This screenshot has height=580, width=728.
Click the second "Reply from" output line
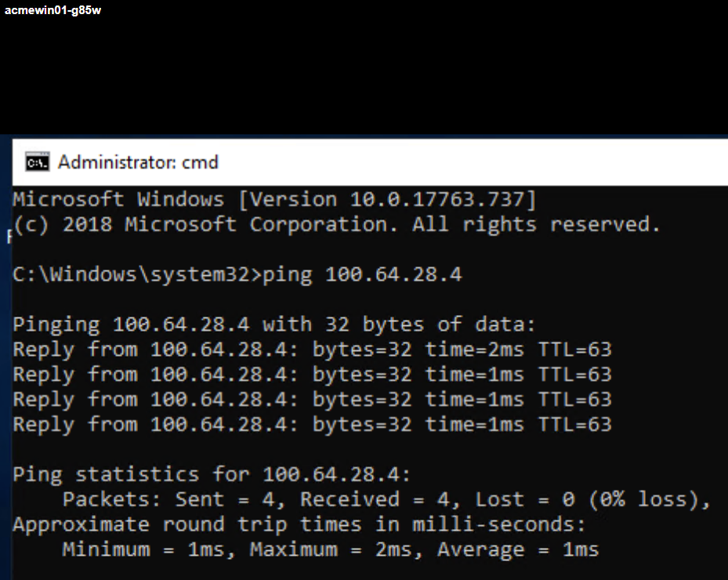click(312, 375)
